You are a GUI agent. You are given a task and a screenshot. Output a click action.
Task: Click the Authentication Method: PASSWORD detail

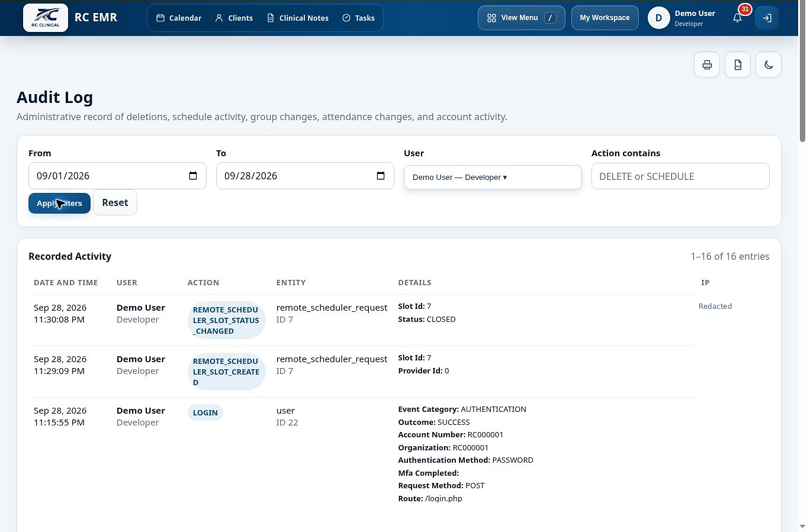tap(465, 460)
